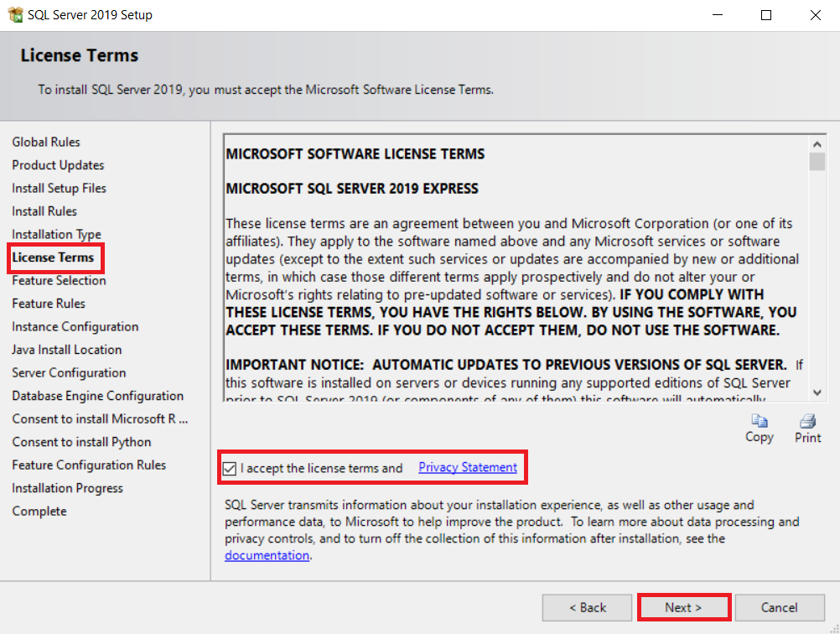The width and height of the screenshot is (840, 634).
Task: Open the documentation link
Action: [x=267, y=555]
